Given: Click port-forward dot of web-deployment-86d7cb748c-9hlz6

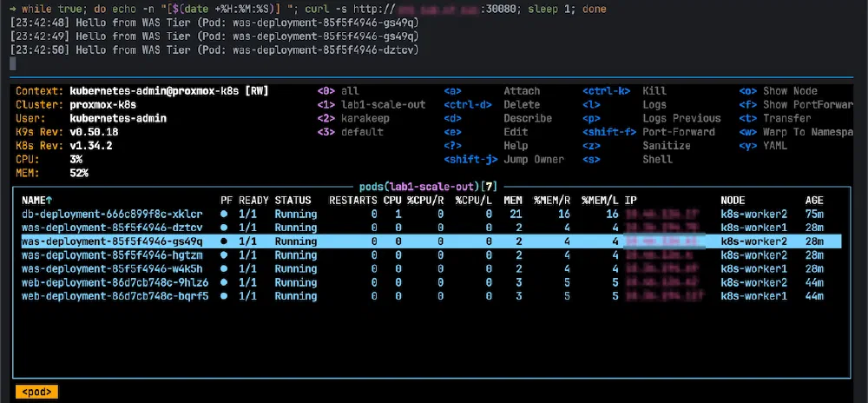Looking at the screenshot, I should pyautogui.click(x=225, y=282).
